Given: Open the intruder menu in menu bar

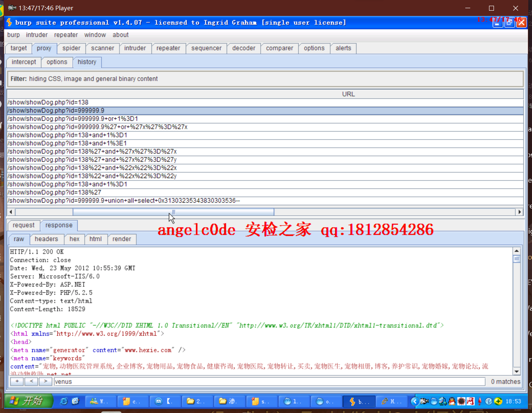Looking at the screenshot, I should coord(37,35).
